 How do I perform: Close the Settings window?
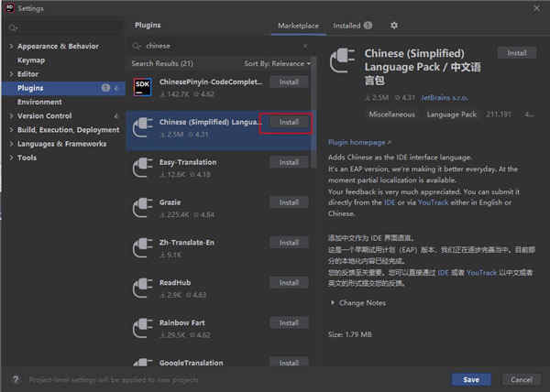tap(536, 8)
